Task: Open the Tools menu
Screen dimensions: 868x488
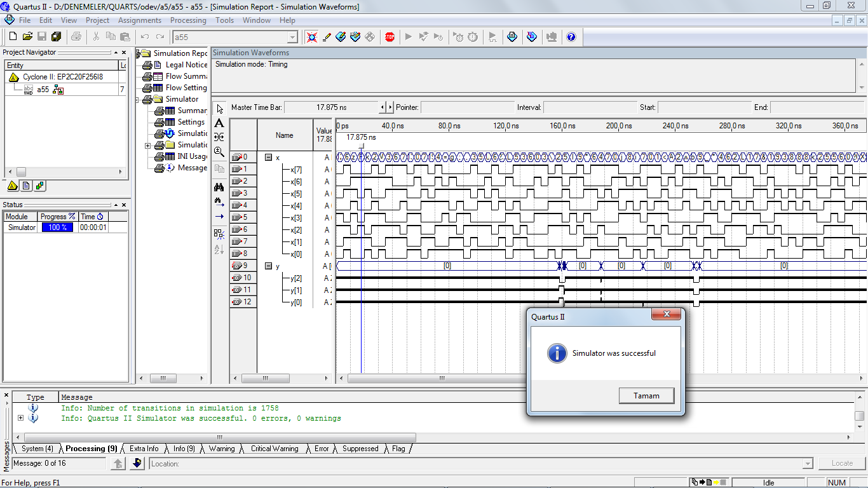Action: (224, 20)
